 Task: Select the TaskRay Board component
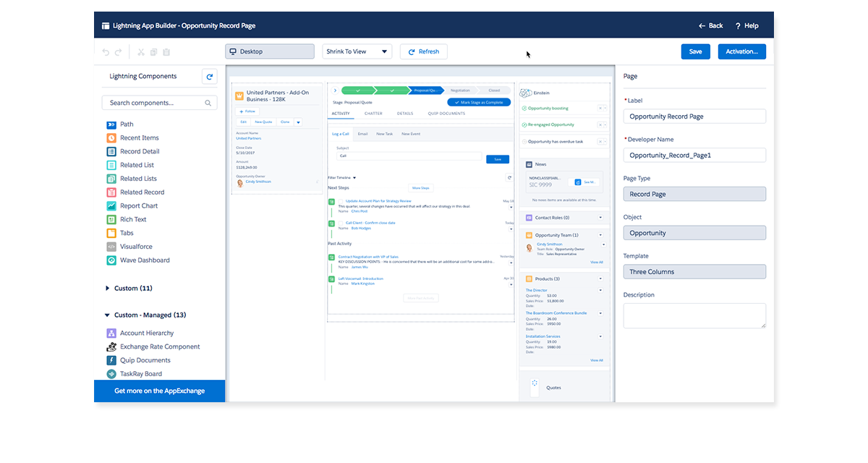(x=141, y=374)
